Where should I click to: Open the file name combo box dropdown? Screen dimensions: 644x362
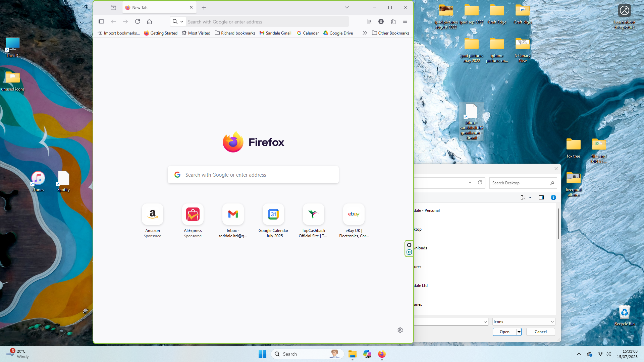(485, 322)
